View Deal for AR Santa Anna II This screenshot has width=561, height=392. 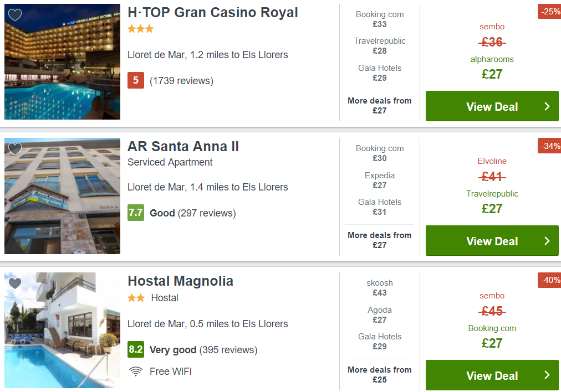tap(492, 240)
